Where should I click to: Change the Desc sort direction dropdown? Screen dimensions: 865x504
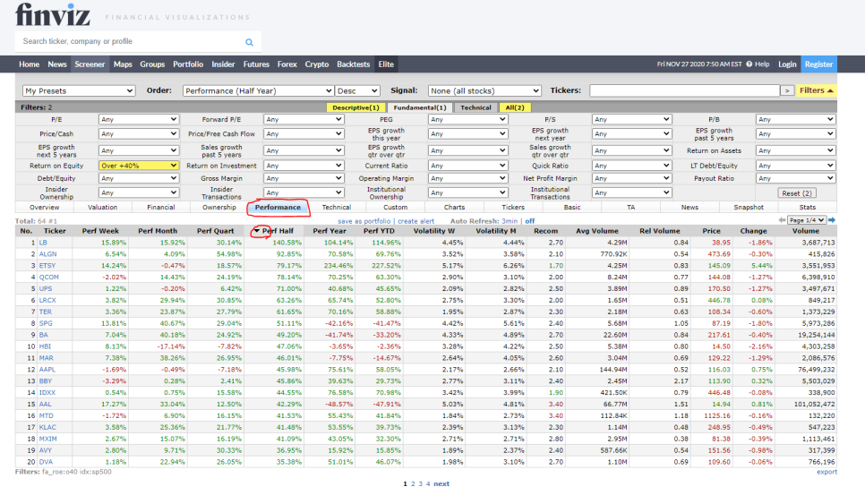click(357, 90)
